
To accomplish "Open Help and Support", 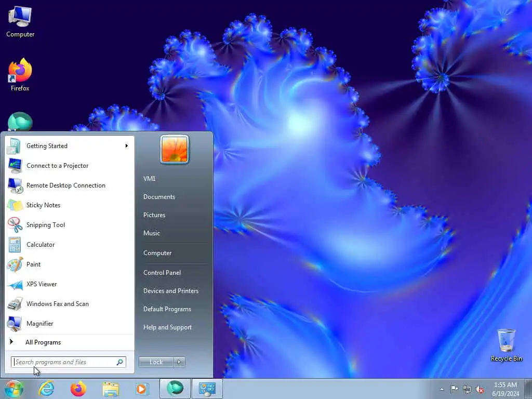I will [x=168, y=327].
